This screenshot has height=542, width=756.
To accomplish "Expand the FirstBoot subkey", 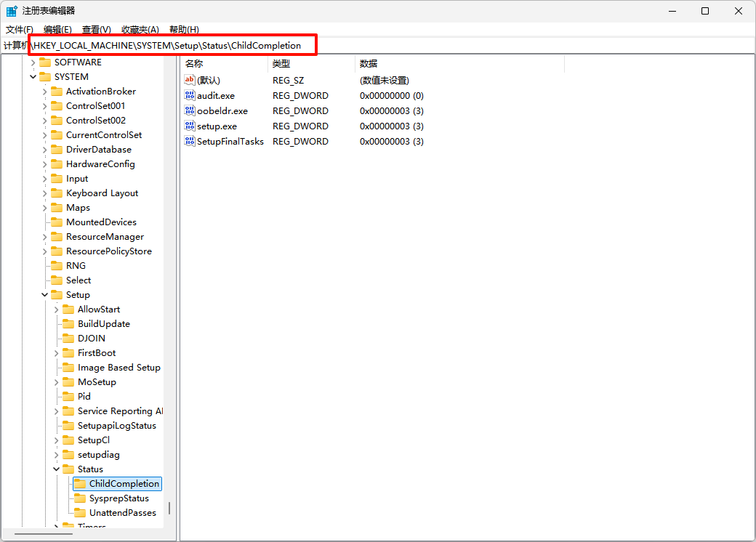I will (x=57, y=353).
